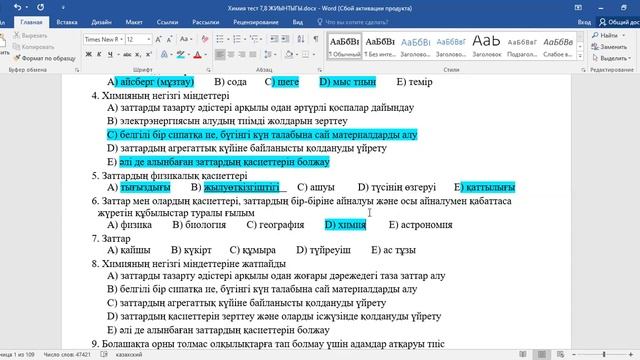Switch to Print Layout view in the status bar

pyautogui.click(x=542, y=354)
